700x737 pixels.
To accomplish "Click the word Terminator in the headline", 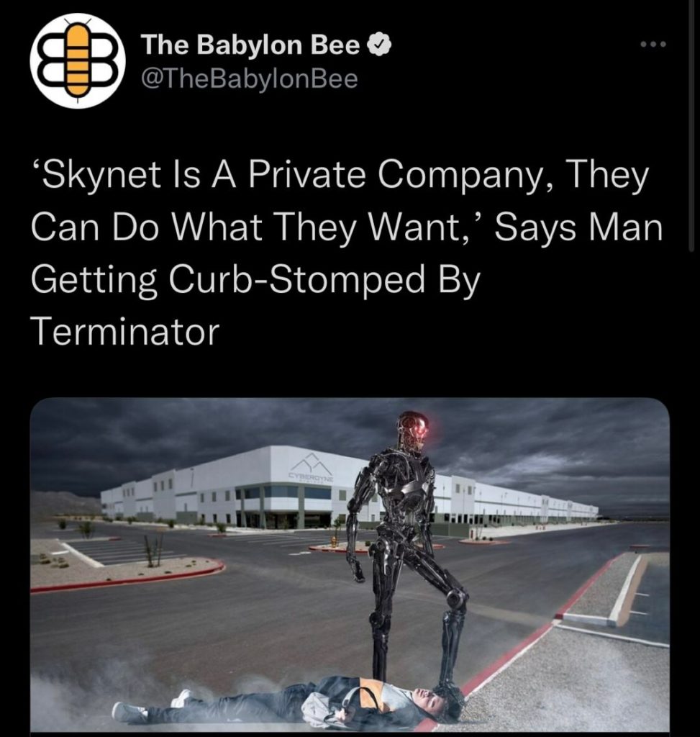I will tap(125, 332).
